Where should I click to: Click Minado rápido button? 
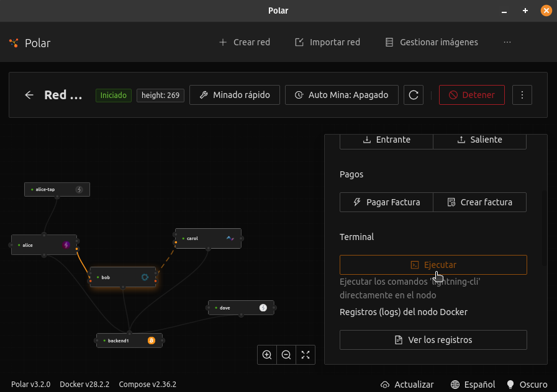235,95
